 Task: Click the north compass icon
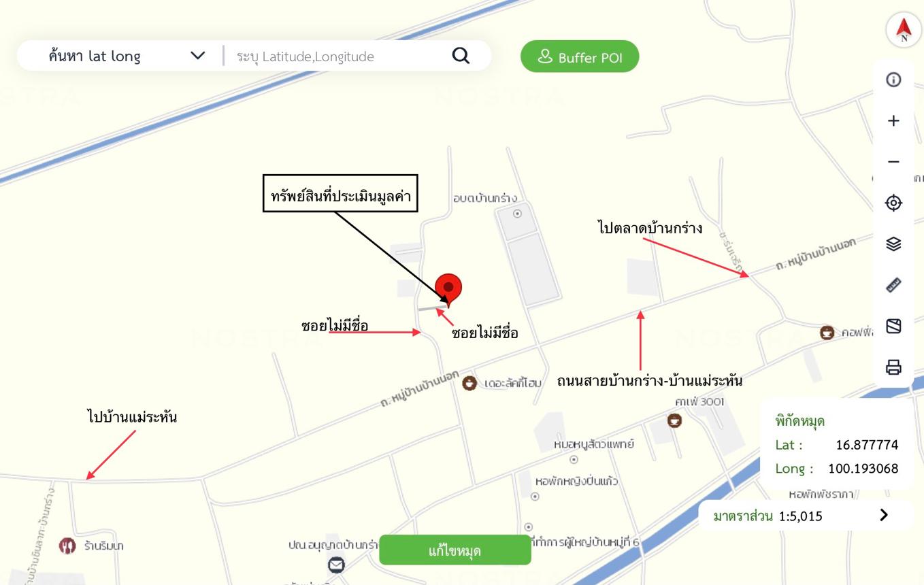coord(904,30)
